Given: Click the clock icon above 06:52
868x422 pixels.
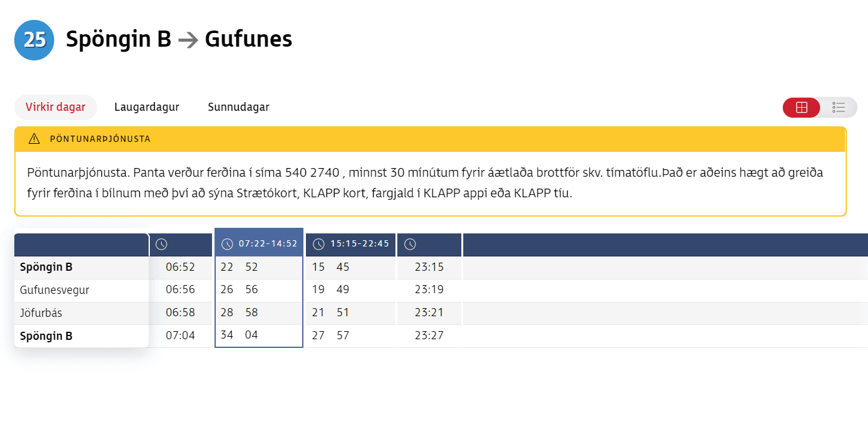Looking at the screenshot, I should (161, 244).
